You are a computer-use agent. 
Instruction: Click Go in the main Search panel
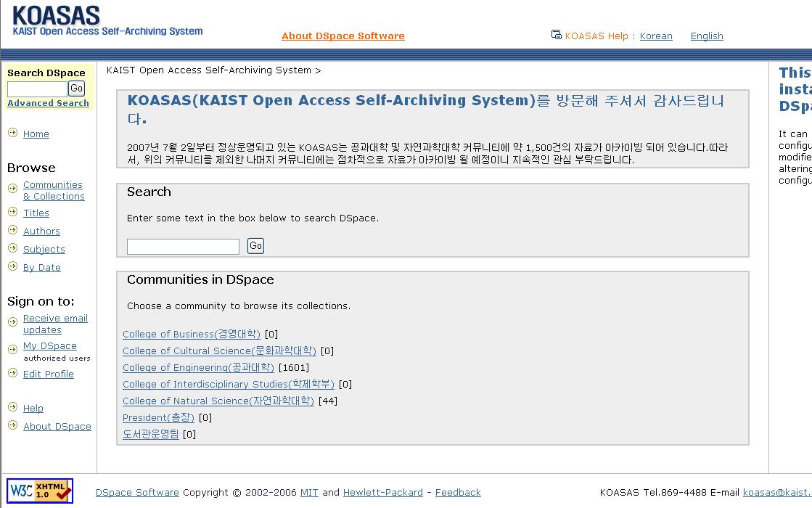point(256,246)
